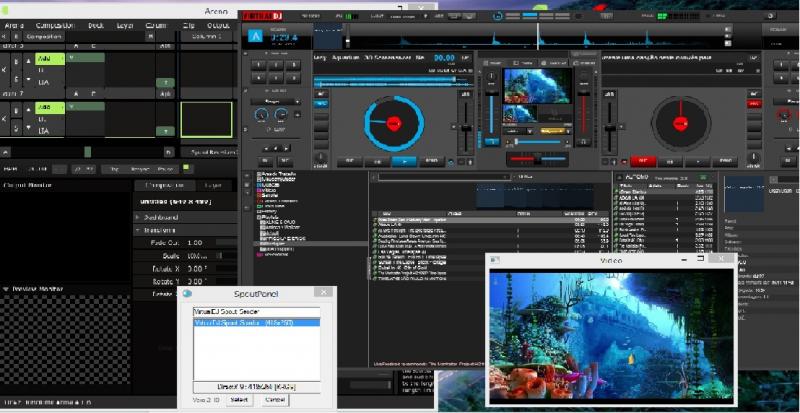This screenshot has height=413, width=800.
Task: Click CUE button on left deck
Action: (350, 161)
